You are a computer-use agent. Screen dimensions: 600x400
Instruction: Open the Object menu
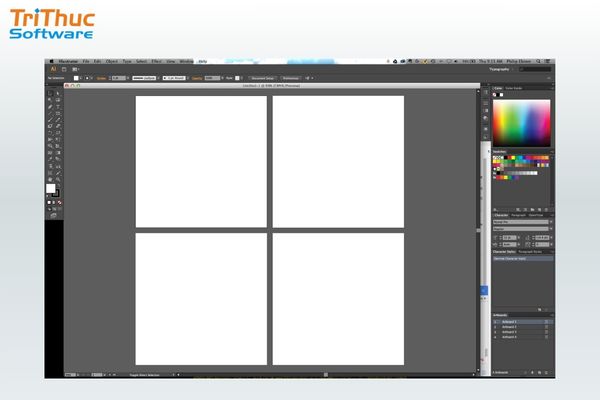pos(112,61)
